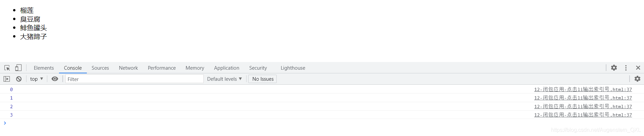Clear the console with the ban icon
Image resolution: width=644 pixels, height=136 pixels.
point(19,79)
